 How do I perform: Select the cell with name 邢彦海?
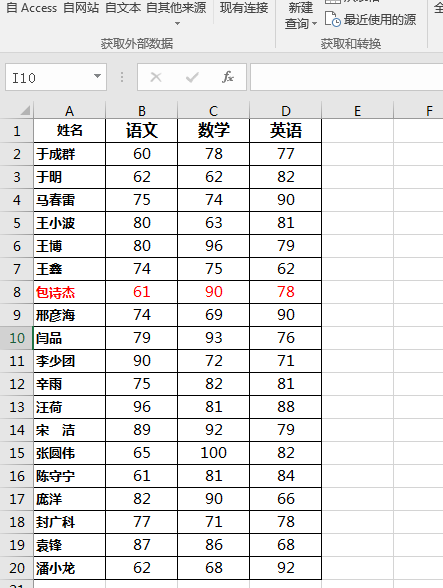pyautogui.click(x=69, y=315)
